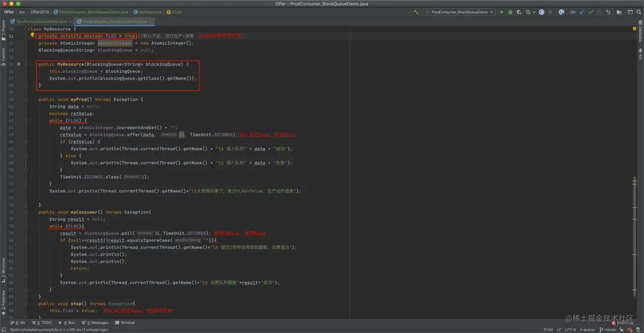
Task: Open Project Structure icon
Action: pos(619,12)
